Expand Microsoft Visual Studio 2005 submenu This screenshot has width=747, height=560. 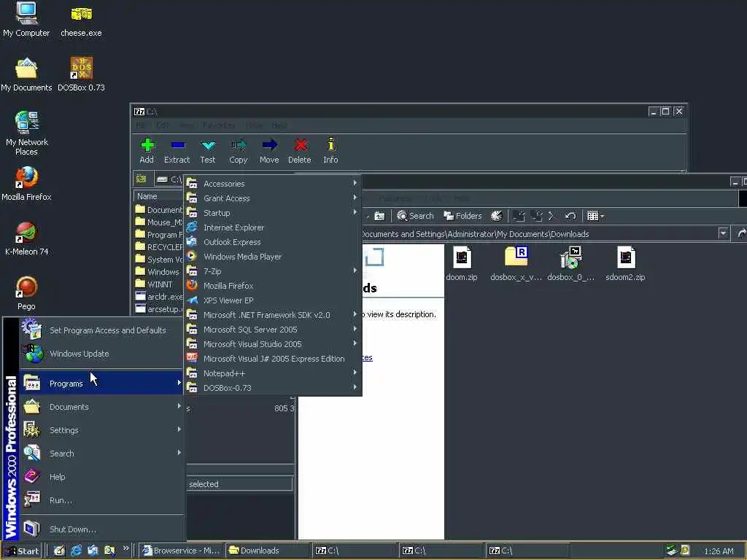[x=273, y=344]
